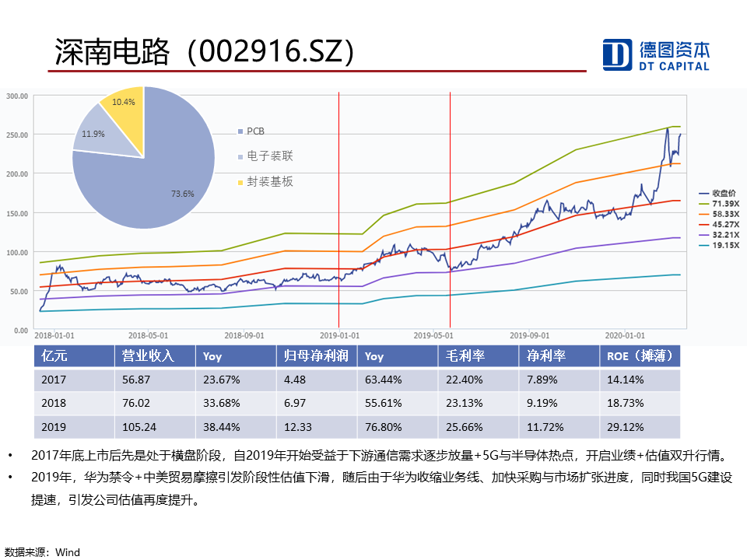Click the 71.39X legend entry
This screenshot has width=747, height=560.
[719, 203]
